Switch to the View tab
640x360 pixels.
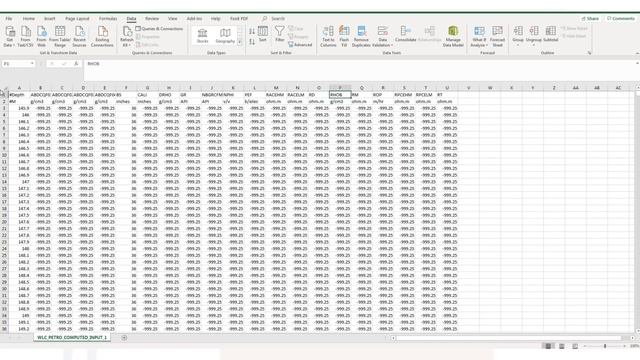pyautogui.click(x=173, y=19)
